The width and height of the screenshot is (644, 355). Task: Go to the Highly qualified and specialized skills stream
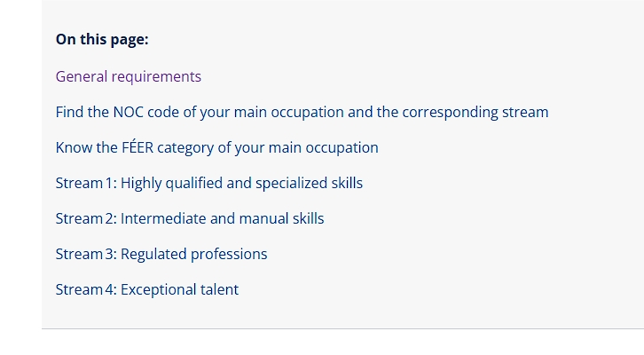coord(208,183)
